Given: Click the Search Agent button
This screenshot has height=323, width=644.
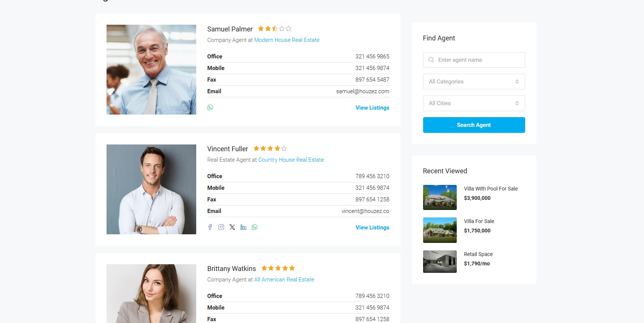Looking at the screenshot, I should pyautogui.click(x=474, y=125).
